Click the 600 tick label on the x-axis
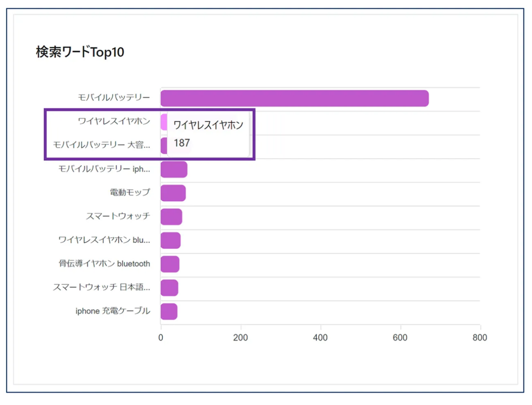The image size is (532, 405). 400,338
